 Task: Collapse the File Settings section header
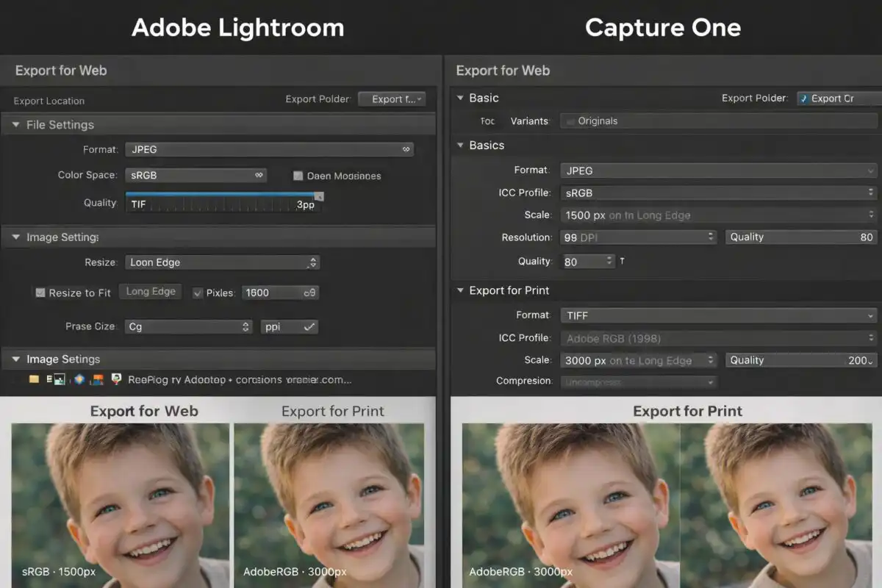coord(15,125)
